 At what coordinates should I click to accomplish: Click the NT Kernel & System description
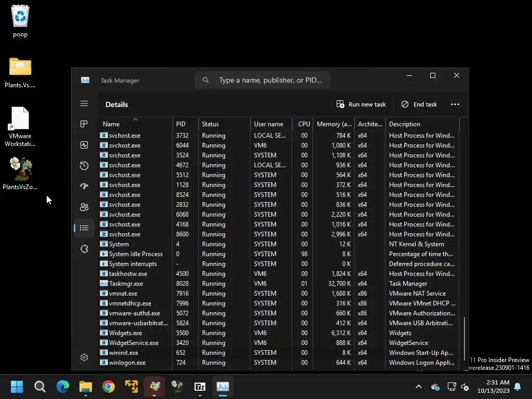416,244
